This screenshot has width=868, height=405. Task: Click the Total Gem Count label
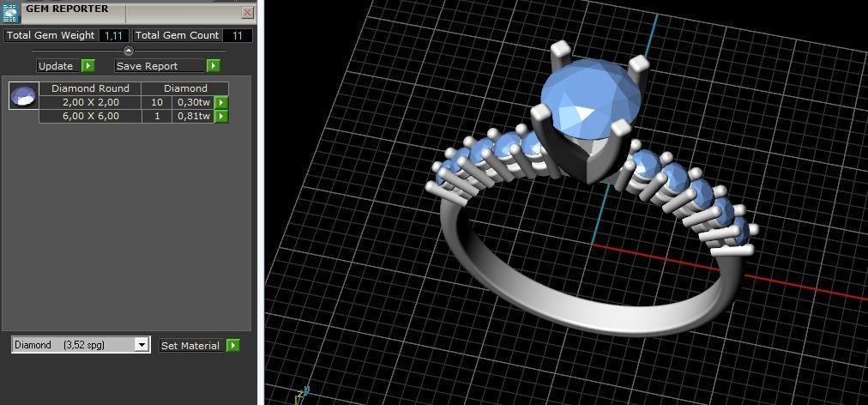click(178, 35)
